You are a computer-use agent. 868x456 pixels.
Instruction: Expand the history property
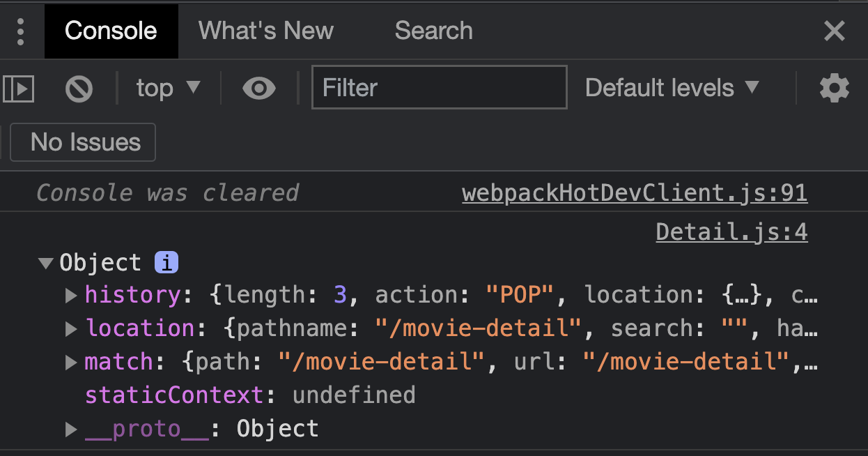tap(71, 296)
